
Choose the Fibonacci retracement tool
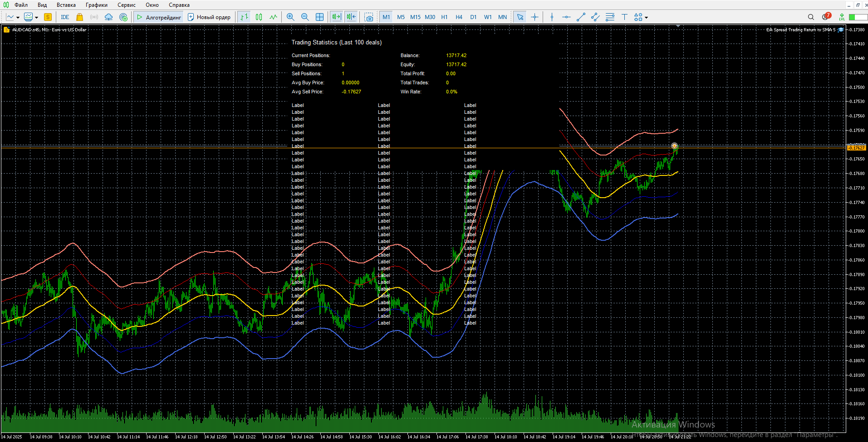(610, 17)
